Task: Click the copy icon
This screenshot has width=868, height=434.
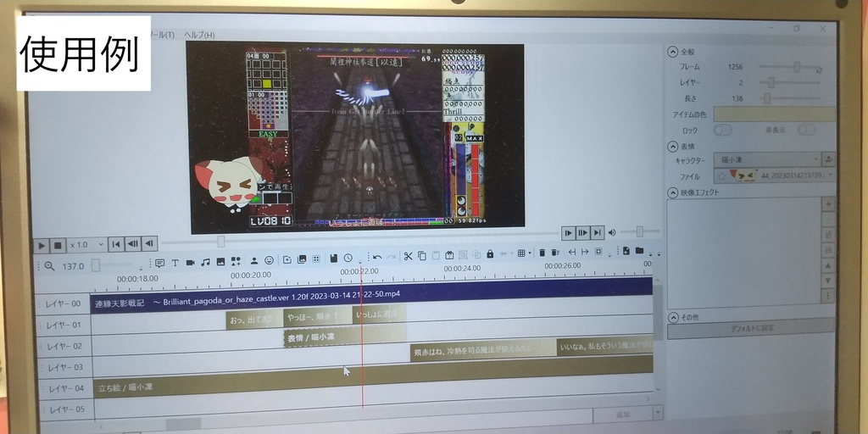Action: [x=422, y=256]
